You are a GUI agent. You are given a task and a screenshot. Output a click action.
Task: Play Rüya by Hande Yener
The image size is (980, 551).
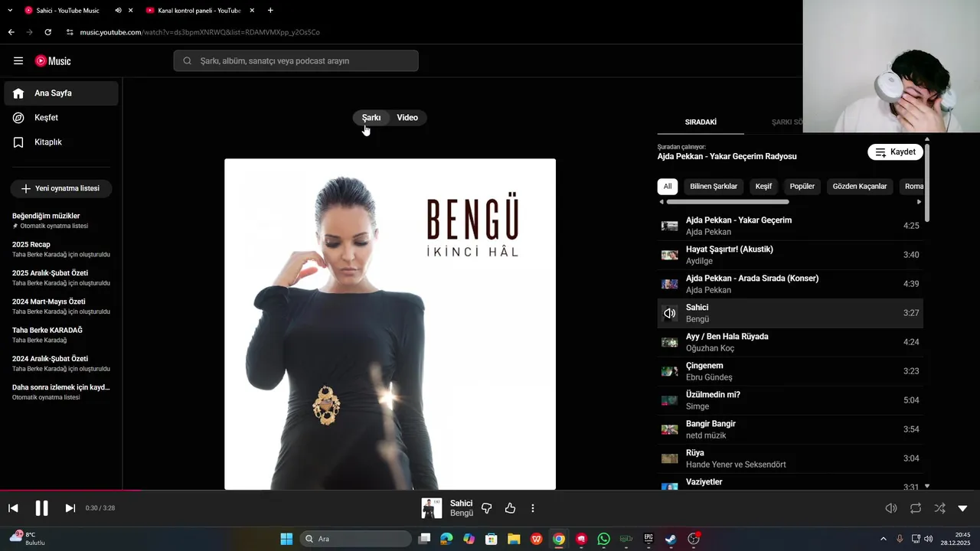coord(790,458)
